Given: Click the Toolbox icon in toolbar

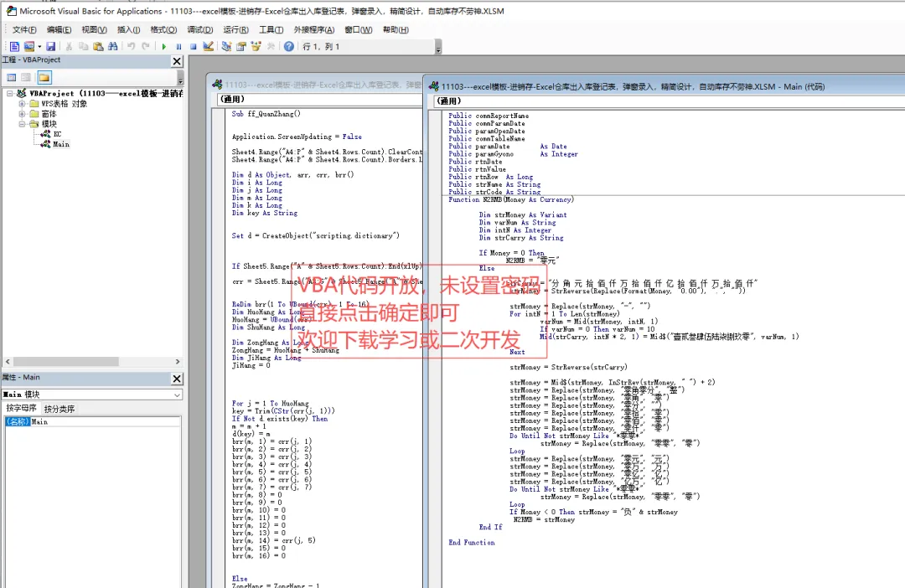Looking at the screenshot, I should tap(271, 46).
